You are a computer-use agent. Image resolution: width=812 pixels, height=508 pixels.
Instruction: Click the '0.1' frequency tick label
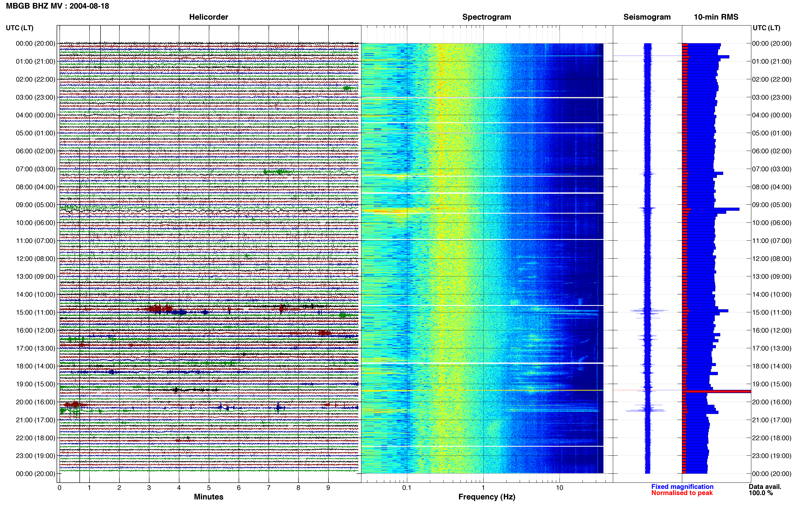pos(407,488)
